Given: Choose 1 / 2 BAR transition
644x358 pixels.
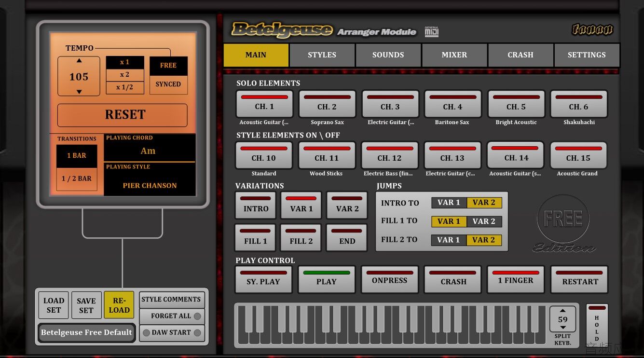Looking at the screenshot, I should coord(77,179).
